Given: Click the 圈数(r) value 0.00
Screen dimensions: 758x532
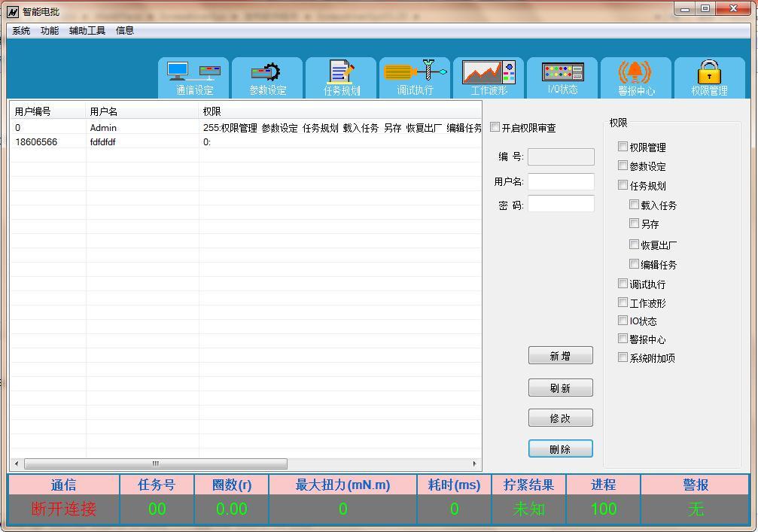Looking at the screenshot, I should click(x=232, y=509).
